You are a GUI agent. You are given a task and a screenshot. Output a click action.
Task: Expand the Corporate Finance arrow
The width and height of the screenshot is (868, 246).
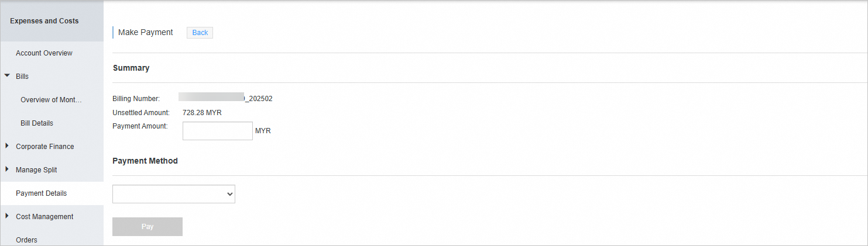(7, 146)
